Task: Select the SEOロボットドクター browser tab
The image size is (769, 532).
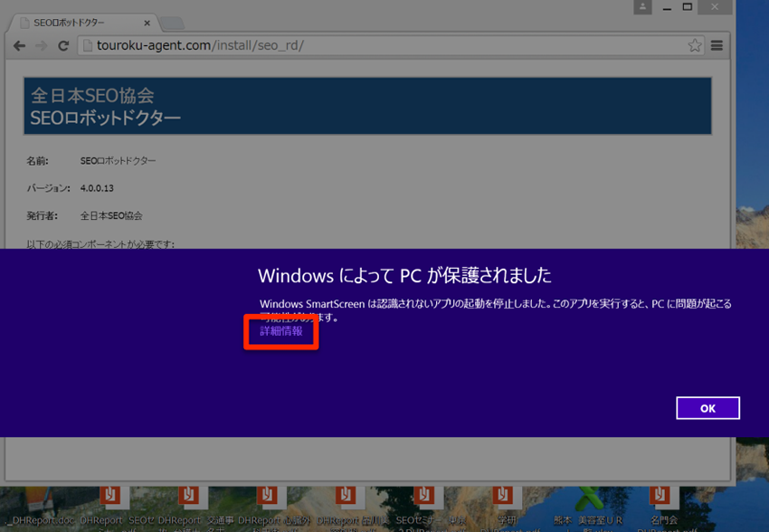Action: tap(83, 23)
